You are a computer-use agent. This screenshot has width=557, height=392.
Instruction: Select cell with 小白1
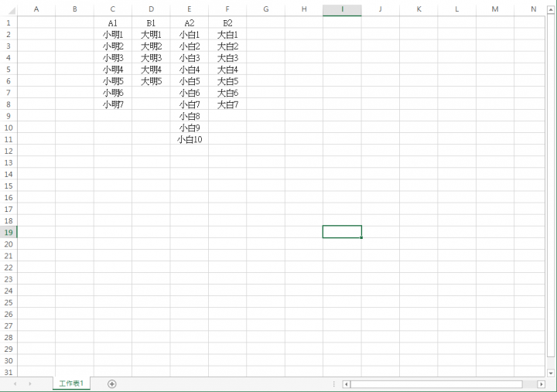[190, 35]
